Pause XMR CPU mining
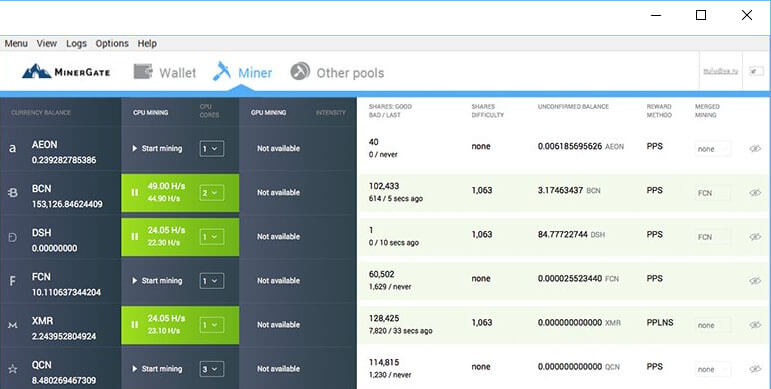This screenshot has height=389, width=771. coord(135,325)
